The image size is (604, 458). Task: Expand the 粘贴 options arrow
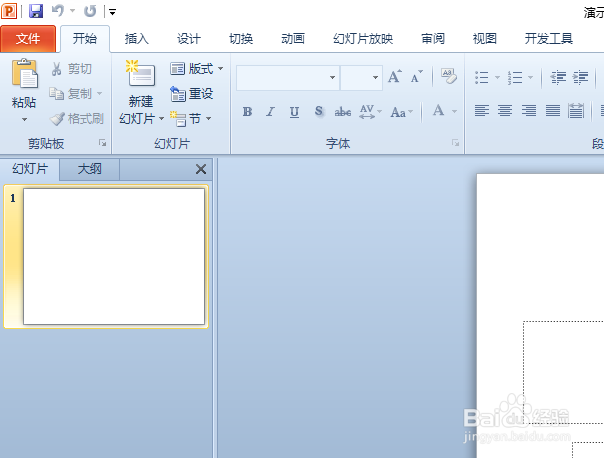tap(24, 119)
